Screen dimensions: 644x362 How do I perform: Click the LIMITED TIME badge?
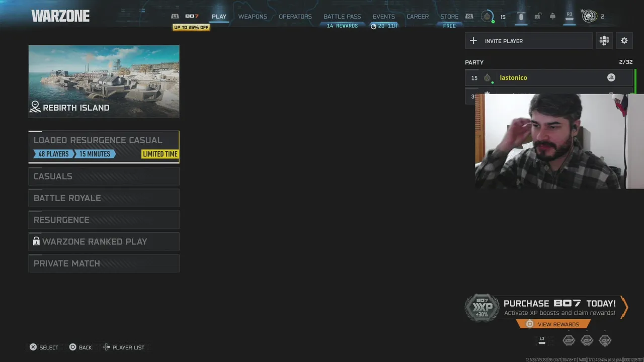(160, 154)
